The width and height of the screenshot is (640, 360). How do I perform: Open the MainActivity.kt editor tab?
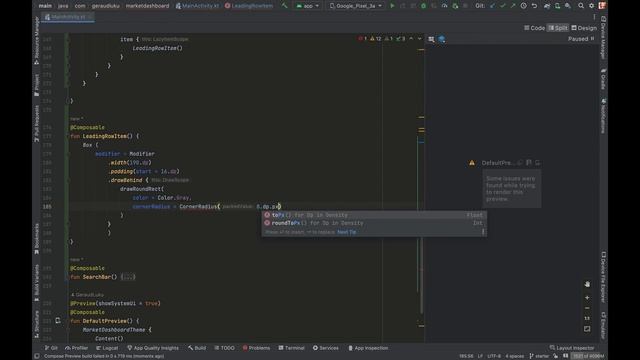click(x=68, y=17)
